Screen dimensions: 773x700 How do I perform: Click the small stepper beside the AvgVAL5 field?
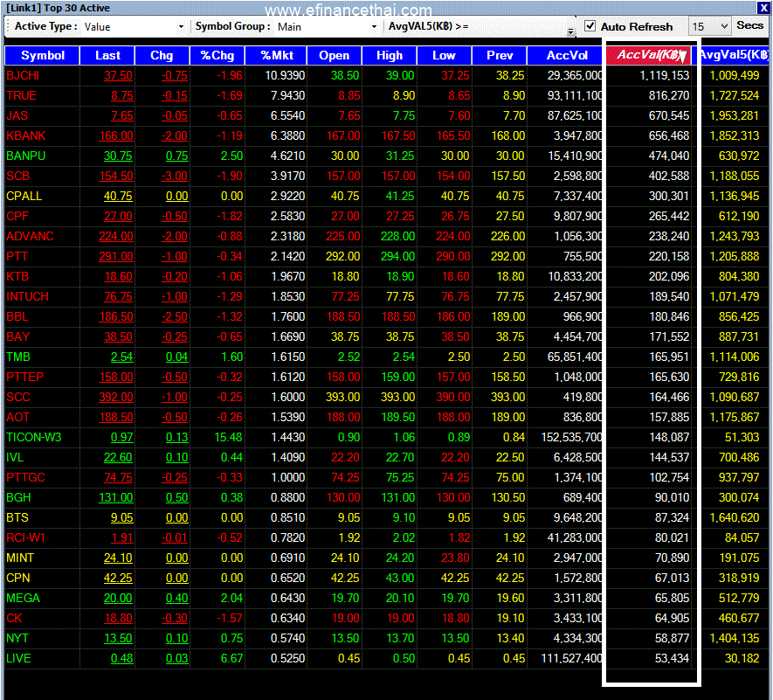(x=571, y=31)
